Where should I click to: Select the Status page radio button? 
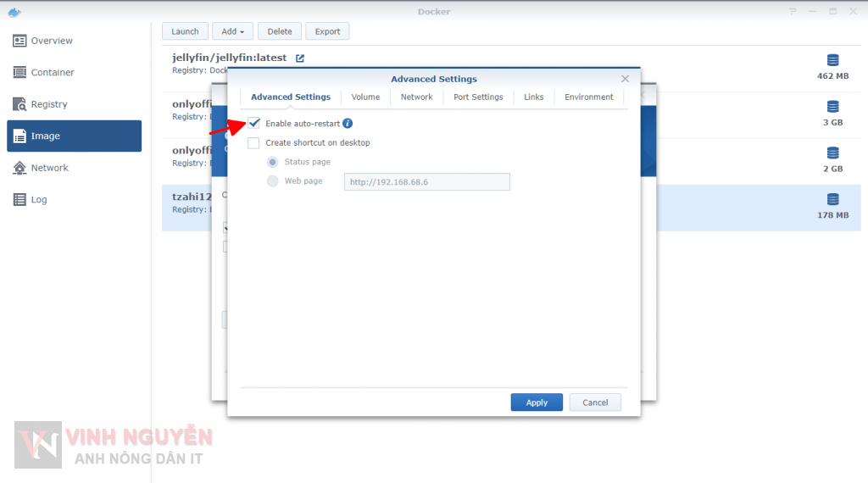272,162
